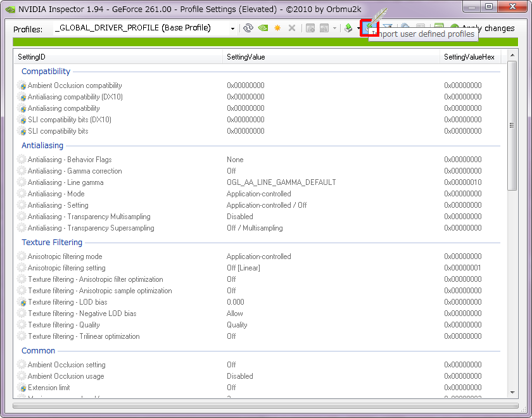Viewport: 532px width, 418px height.
Task: Click the Off [Linear] value
Action: [x=243, y=268]
